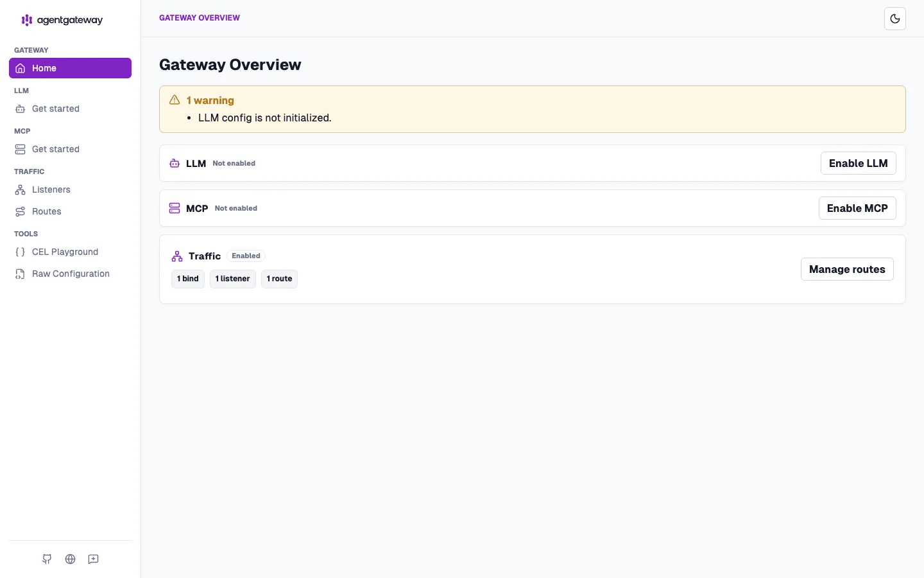Click 'Not enabled' label beside MCP
Screen dimensions: 924x578
click(x=236, y=209)
